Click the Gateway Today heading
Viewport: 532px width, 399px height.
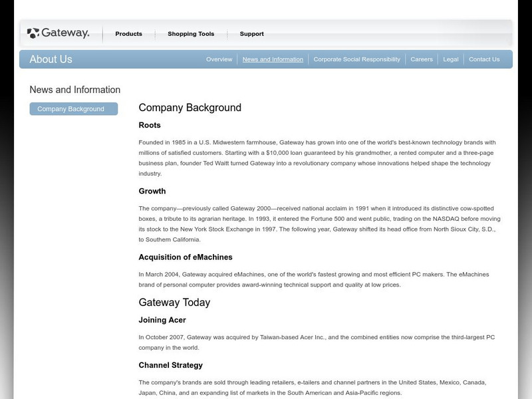pyautogui.click(x=174, y=303)
